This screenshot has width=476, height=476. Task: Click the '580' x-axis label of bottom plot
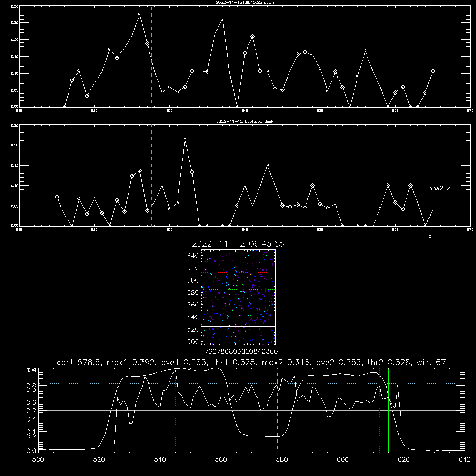tap(282, 460)
